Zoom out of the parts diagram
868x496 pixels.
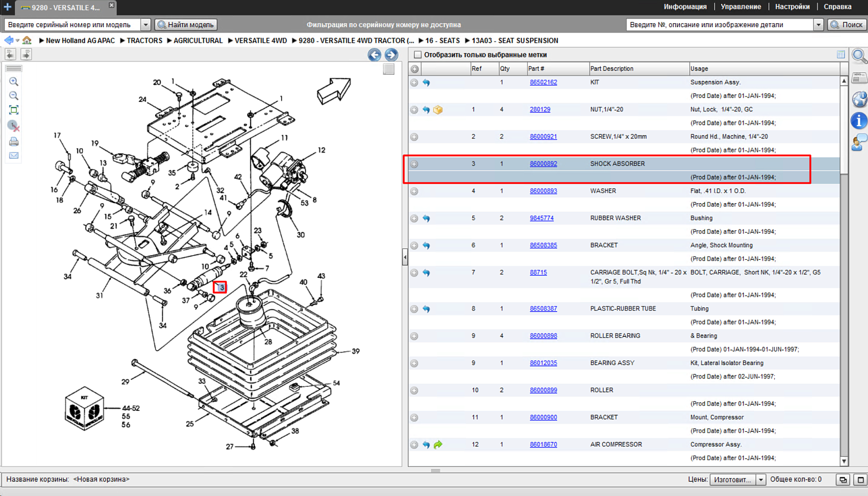14,95
